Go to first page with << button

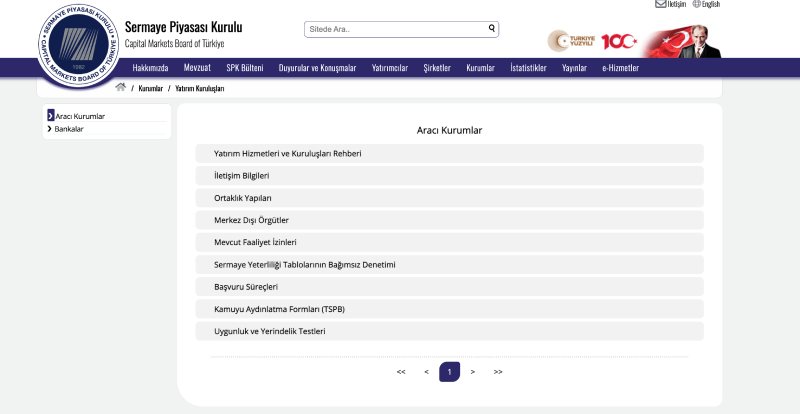(x=401, y=372)
